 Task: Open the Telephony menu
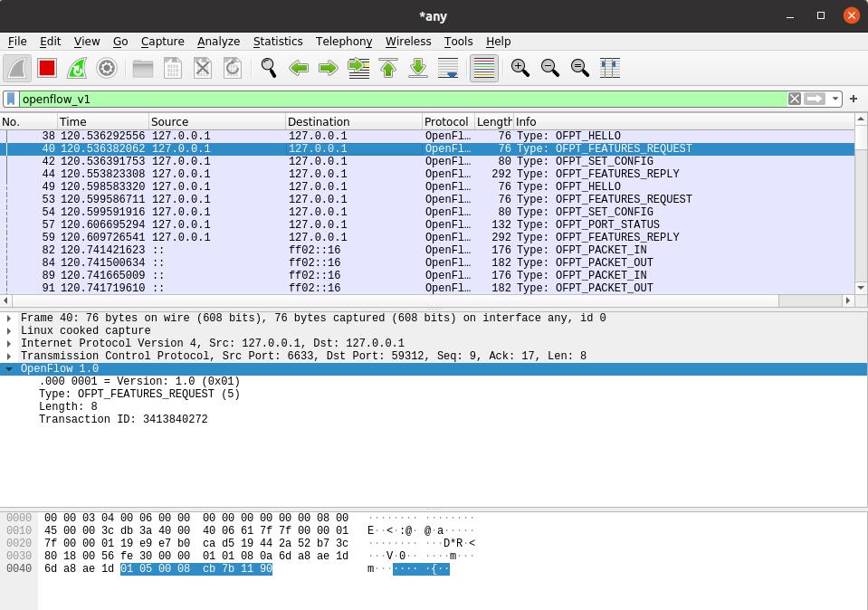pyautogui.click(x=344, y=42)
